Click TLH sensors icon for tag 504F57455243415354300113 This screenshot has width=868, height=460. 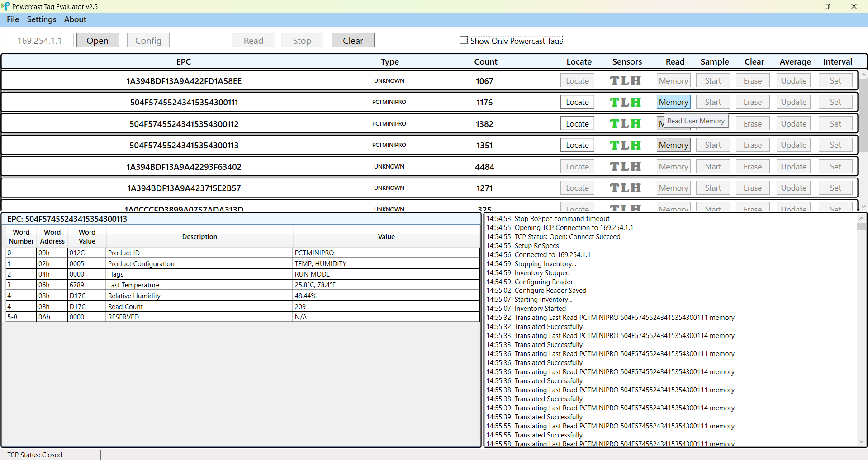tap(626, 145)
